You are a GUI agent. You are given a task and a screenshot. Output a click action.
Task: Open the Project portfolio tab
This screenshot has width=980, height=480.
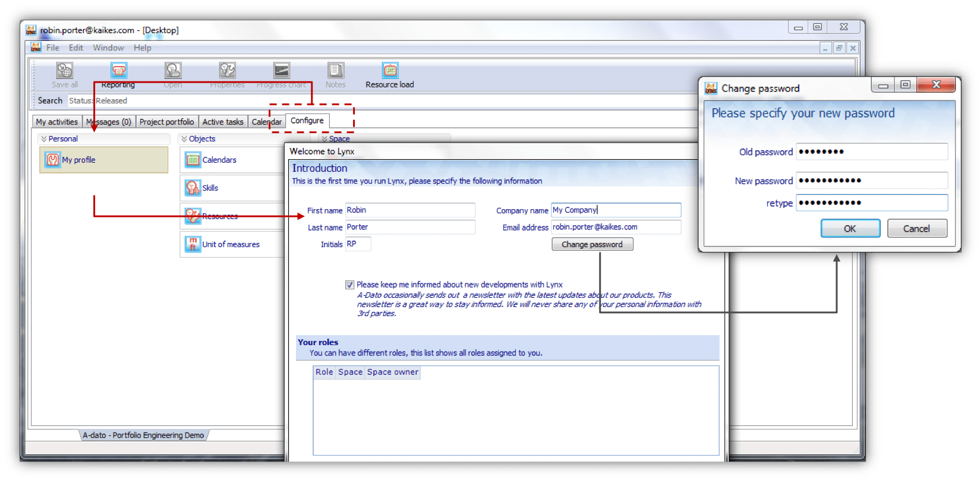click(166, 122)
